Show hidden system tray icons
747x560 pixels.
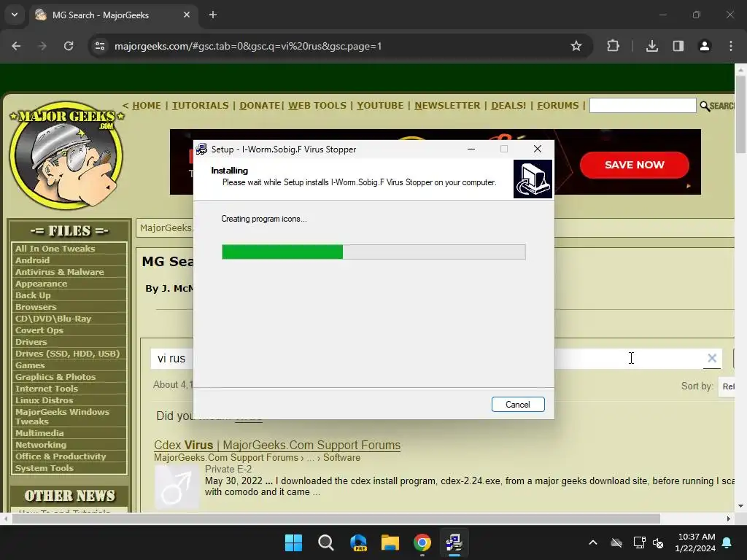(x=593, y=542)
